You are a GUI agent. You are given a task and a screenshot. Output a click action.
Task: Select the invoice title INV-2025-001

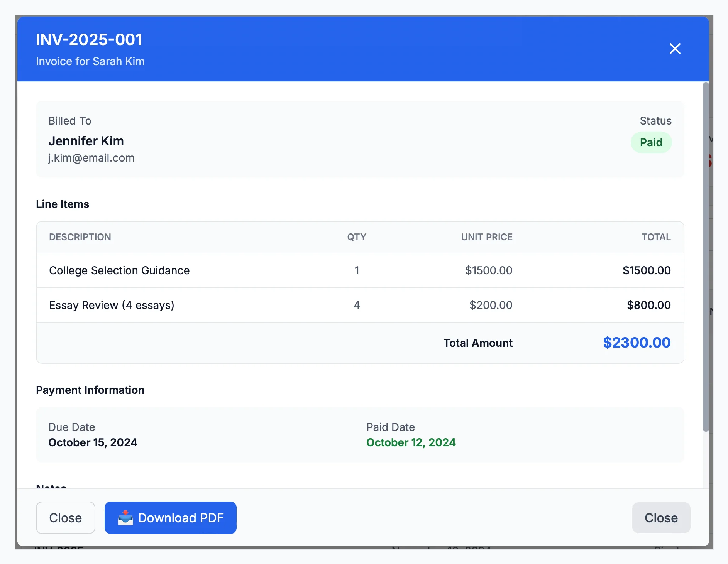pyautogui.click(x=89, y=39)
